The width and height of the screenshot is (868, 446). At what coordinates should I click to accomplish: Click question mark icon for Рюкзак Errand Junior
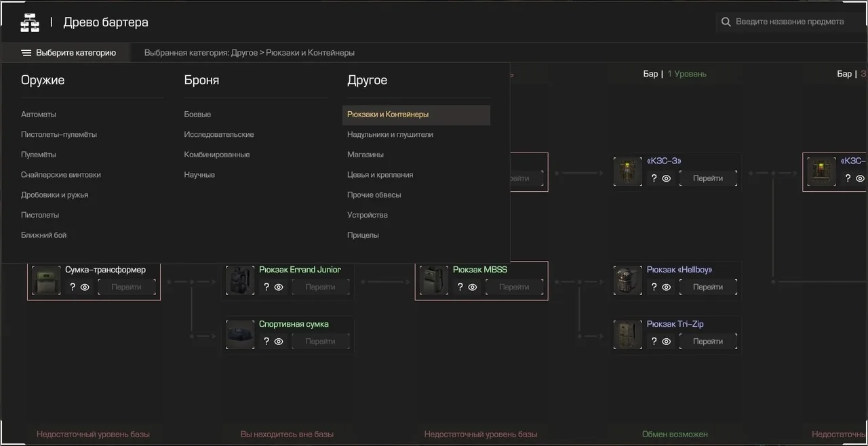[267, 287]
